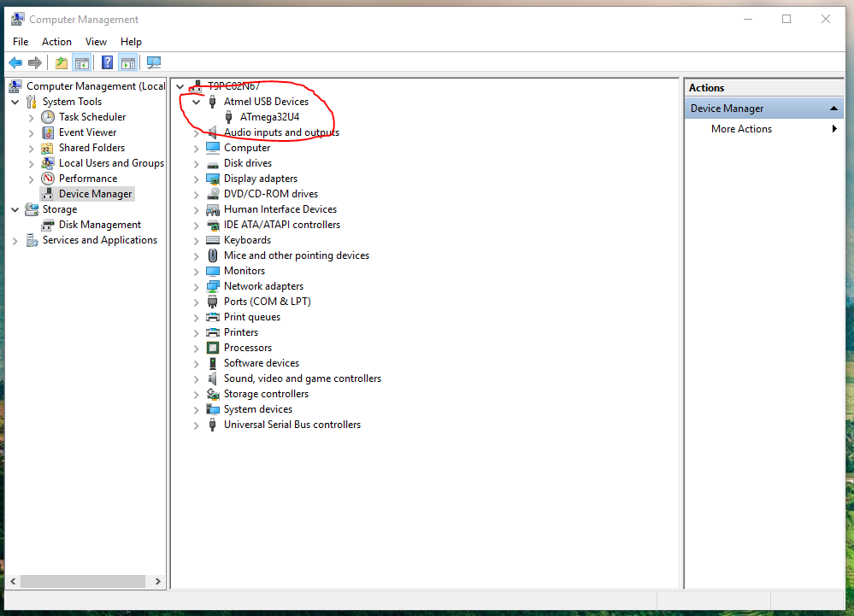The image size is (854, 616).
Task: Click Scan for hardware changes icon
Action: tap(154, 62)
